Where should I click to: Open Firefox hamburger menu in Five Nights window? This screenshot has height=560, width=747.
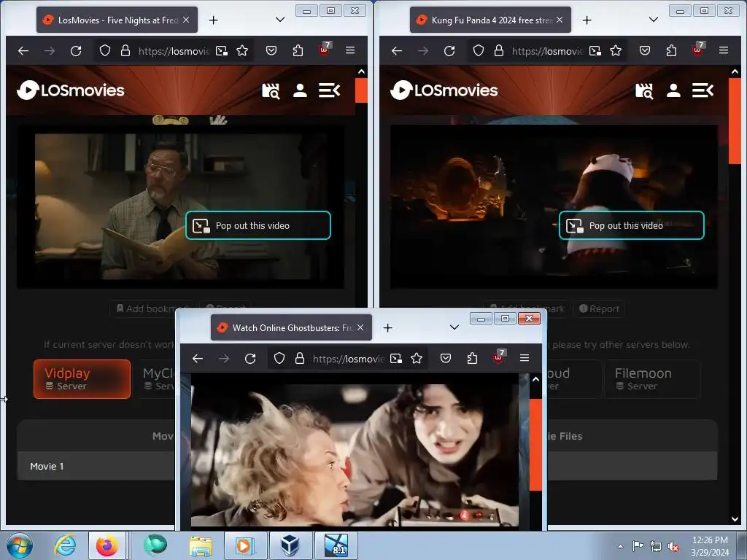[350, 50]
